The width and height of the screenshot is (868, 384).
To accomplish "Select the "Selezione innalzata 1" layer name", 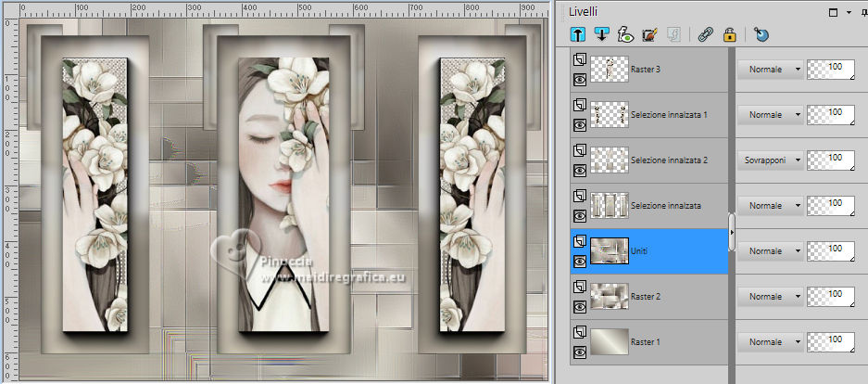I will click(x=669, y=115).
